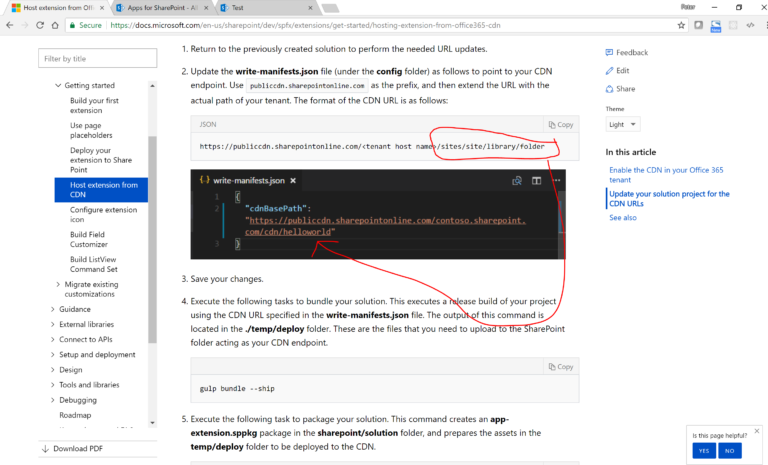Click the Edit pencil link
768x465 pixels.
pos(617,71)
